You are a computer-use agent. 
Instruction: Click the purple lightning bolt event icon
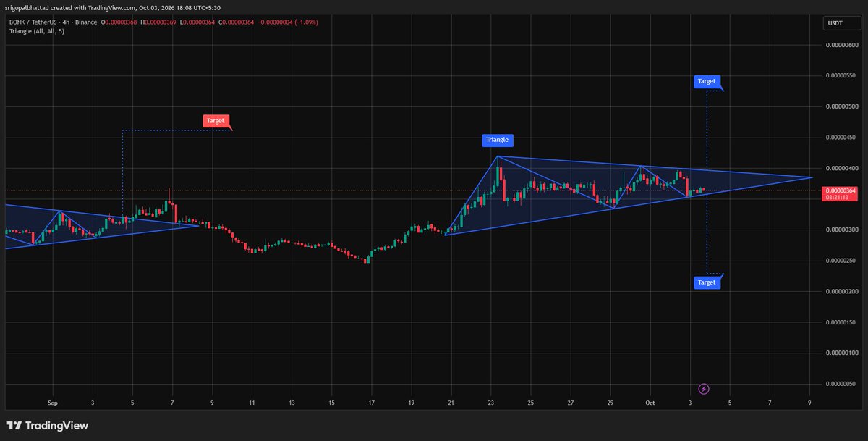pos(704,389)
